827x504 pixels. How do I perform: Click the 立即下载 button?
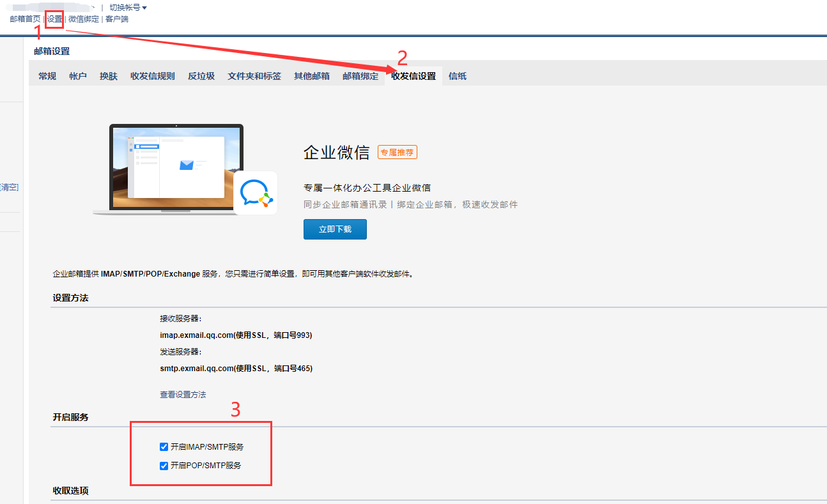point(335,229)
